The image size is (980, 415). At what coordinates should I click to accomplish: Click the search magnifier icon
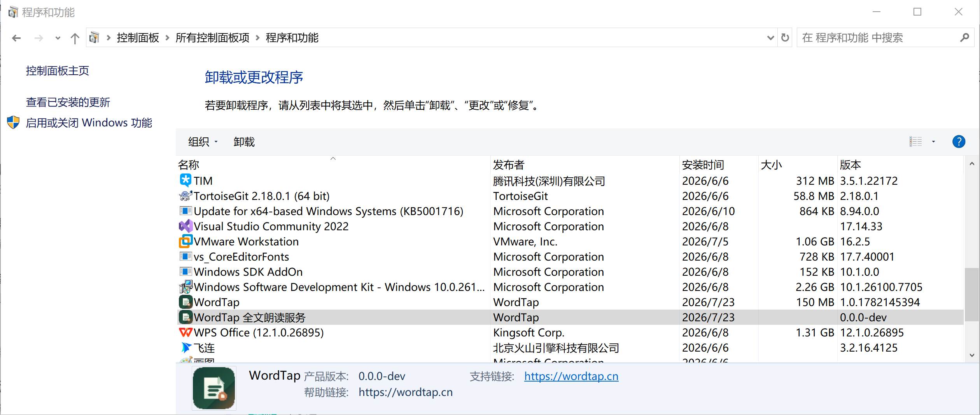click(964, 38)
